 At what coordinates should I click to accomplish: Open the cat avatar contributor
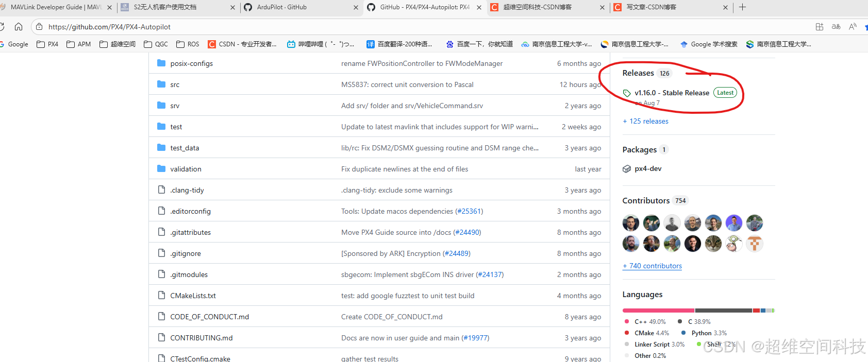[713, 244]
